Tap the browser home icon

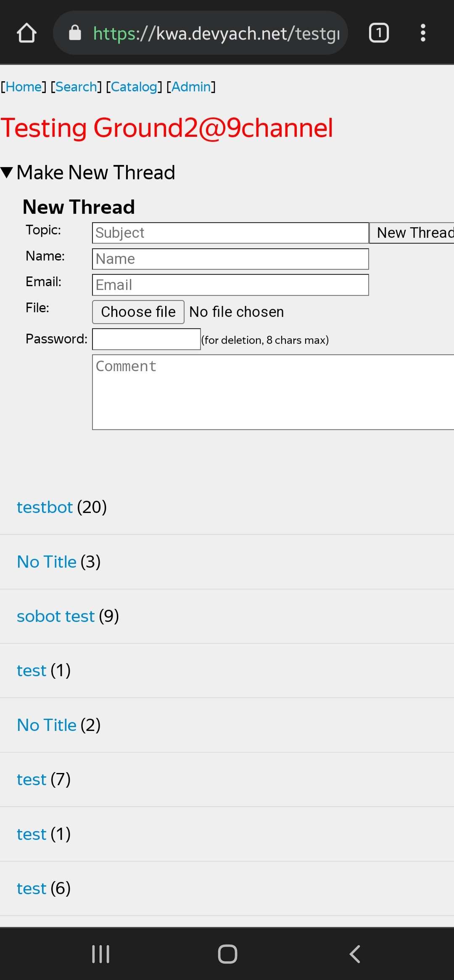(26, 33)
